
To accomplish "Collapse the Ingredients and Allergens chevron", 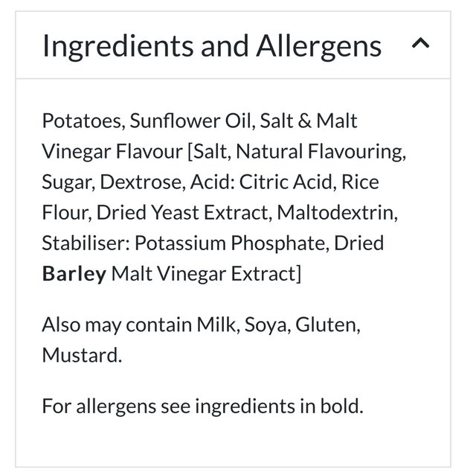I will tap(420, 44).
